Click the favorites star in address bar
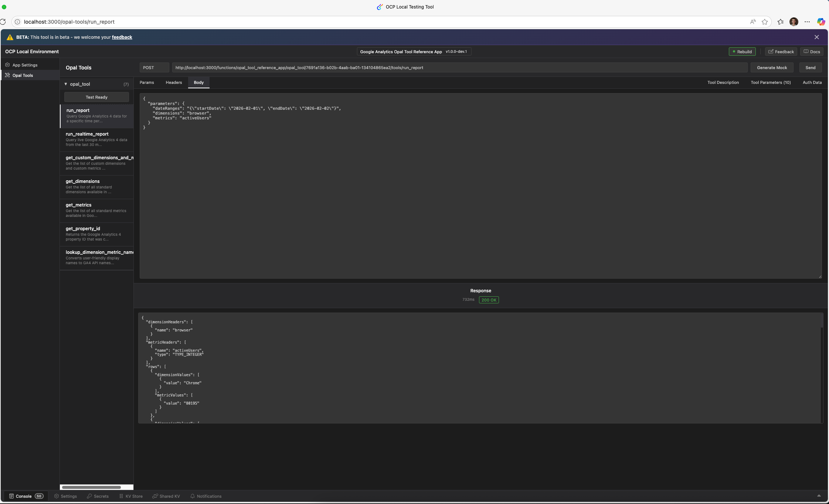This screenshot has width=829, height=504. (765, 22)
